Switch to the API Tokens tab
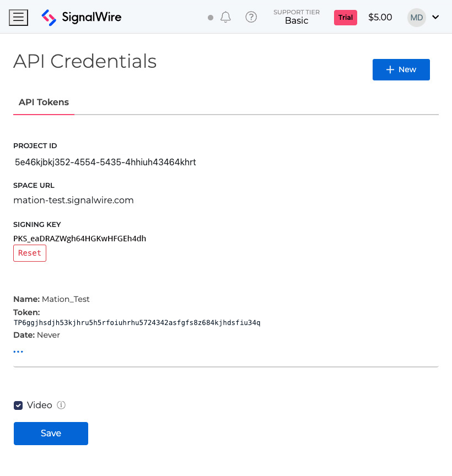This screenshot has width=452, height=476. 44,102
